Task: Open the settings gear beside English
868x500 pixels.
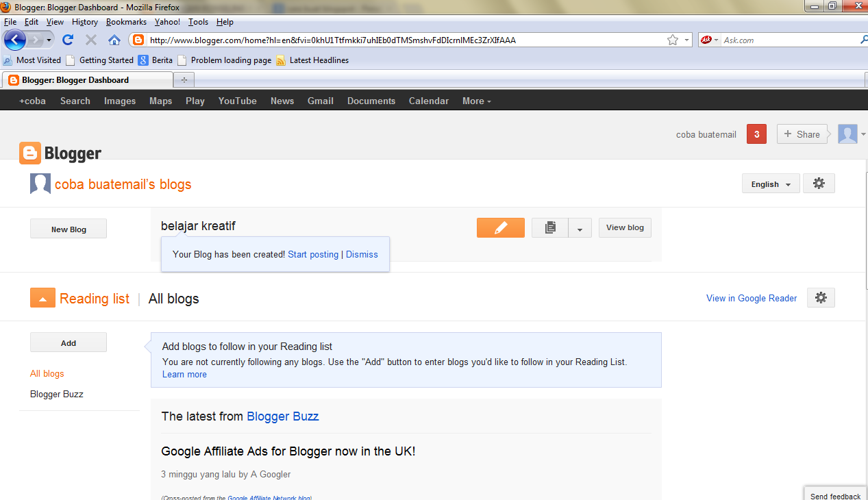Action: (x=819, y=184)
